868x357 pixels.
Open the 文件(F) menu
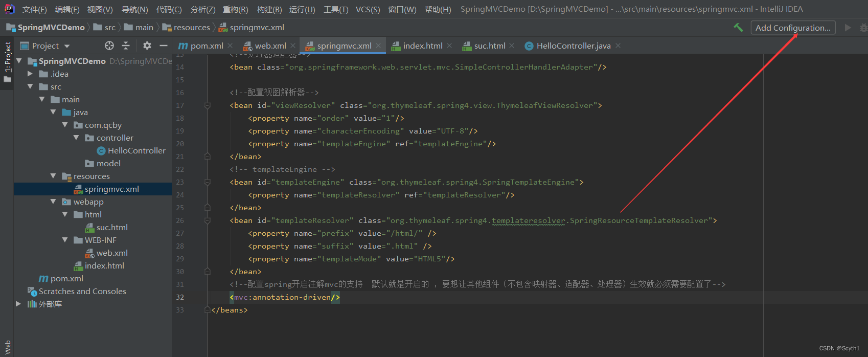(x=34, y=9)
